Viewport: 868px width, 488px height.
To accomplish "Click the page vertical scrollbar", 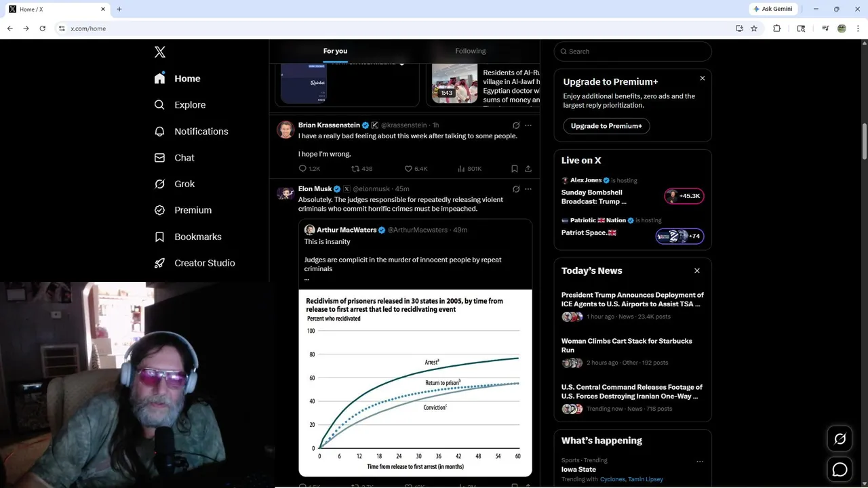I will click(864, 142).
